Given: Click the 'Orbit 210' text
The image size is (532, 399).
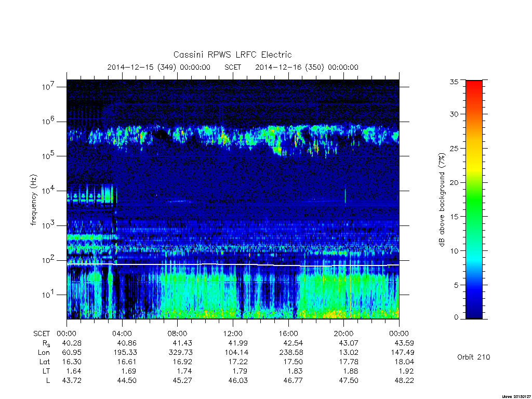Looking at the screenshot, I should pyautogui.click(x=474, y=357).
